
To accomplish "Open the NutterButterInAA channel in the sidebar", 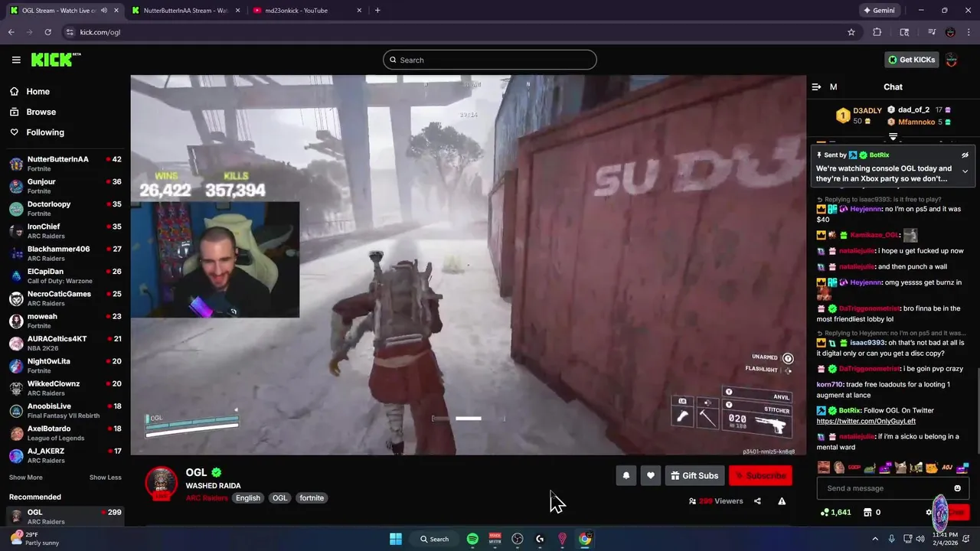I will 65,164.
